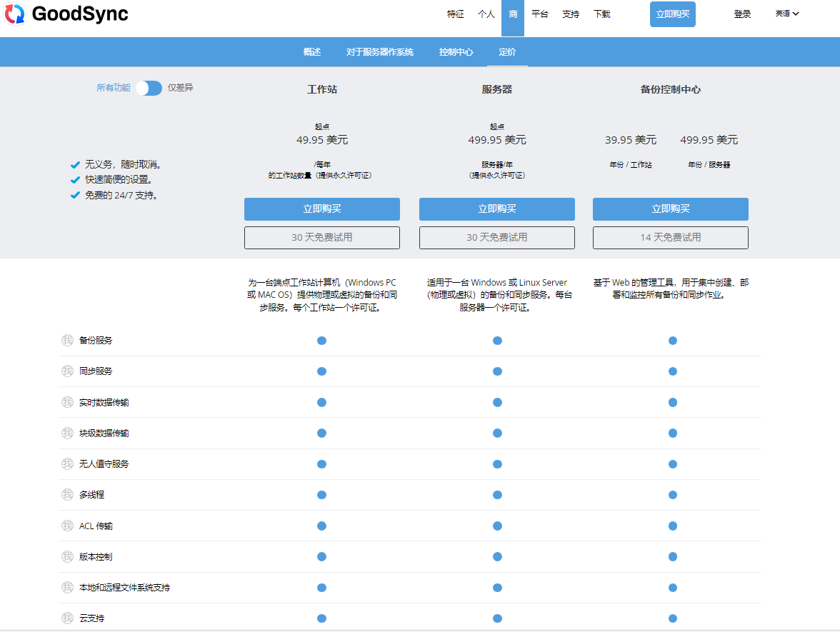Click the 云支持 row label
The width and height of the screenshot is (840, 632).
coord(91,618)
